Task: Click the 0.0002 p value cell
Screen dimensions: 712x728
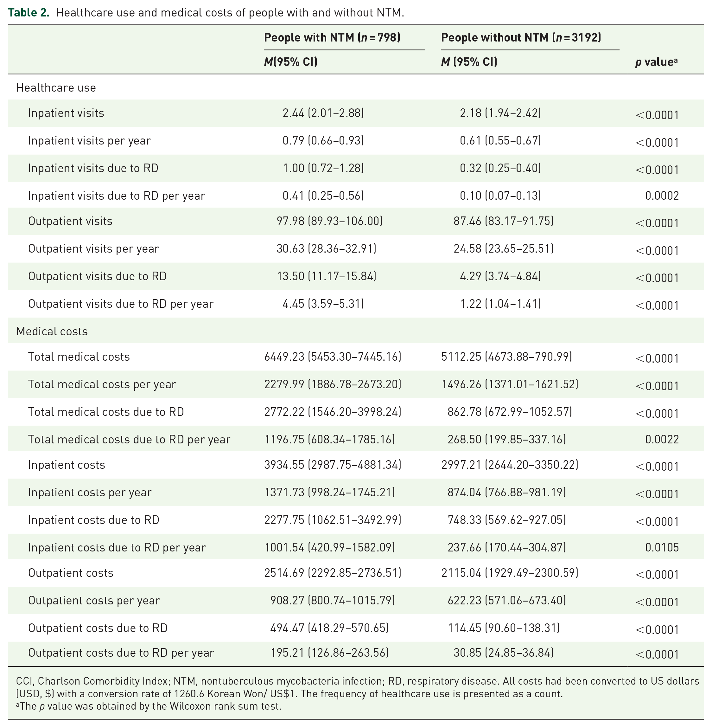Action: coord(662,196)
